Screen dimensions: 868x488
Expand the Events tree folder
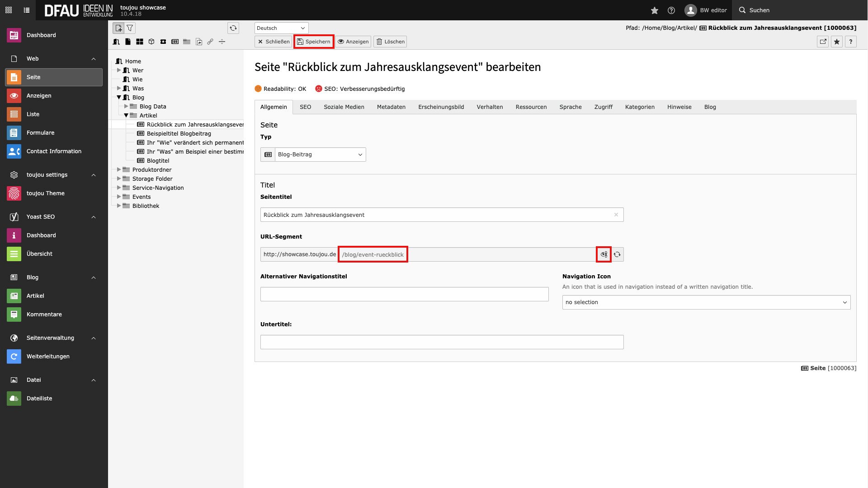(x=119, y=197)
